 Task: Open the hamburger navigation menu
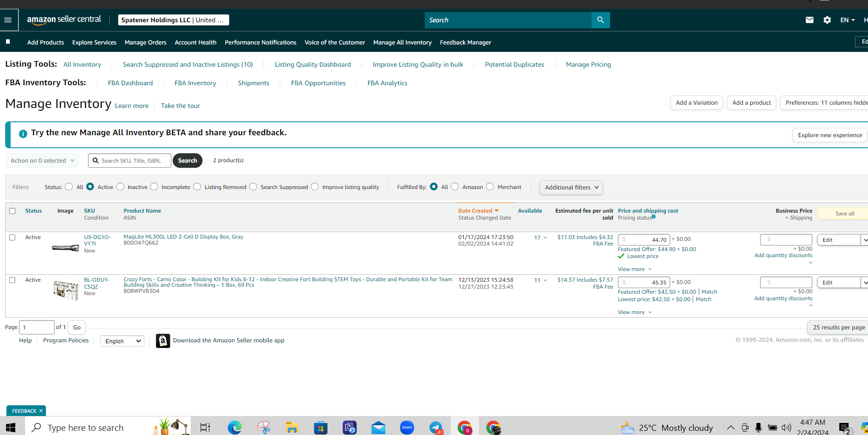pos(8,20)
